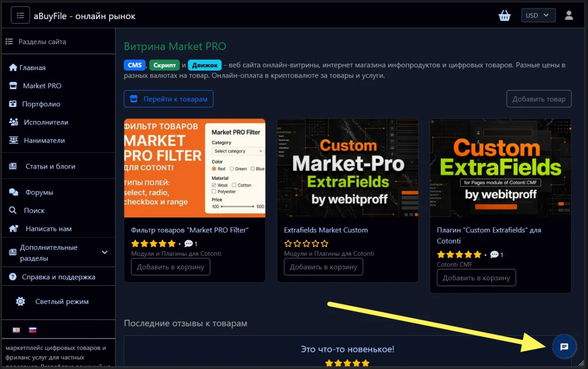
Task: Open Плагин "Custom Extrafields" для Cotonti title
Action: pyautogui.click(x=489, y=235)
